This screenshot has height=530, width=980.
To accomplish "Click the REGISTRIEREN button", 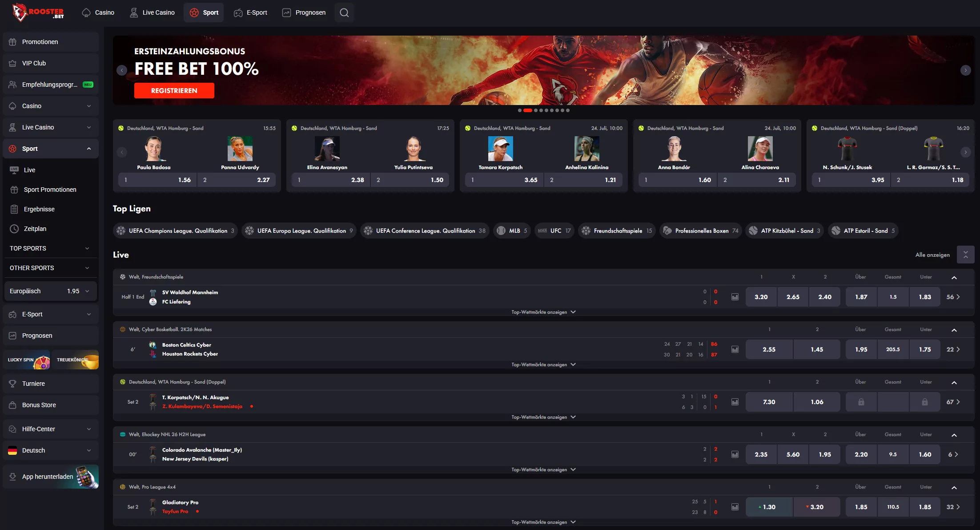I will [174, 90].
